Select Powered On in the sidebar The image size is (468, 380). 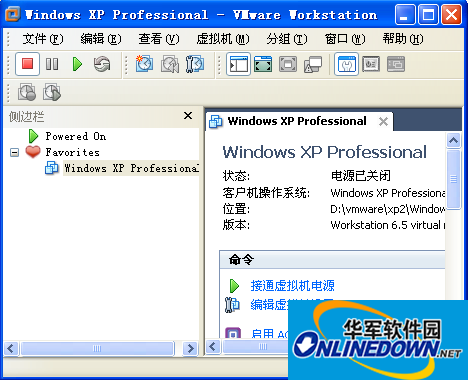(76, 136)
